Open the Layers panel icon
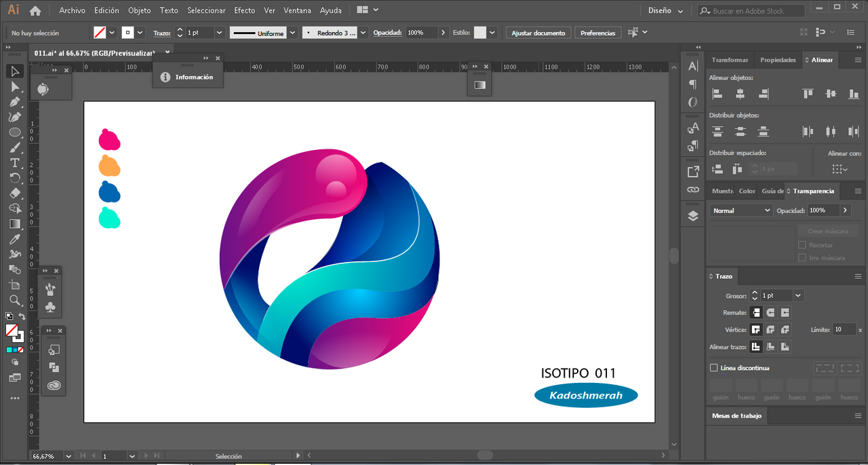The height and width of the screenshot is (465, 868). click(x=693, y=216)
